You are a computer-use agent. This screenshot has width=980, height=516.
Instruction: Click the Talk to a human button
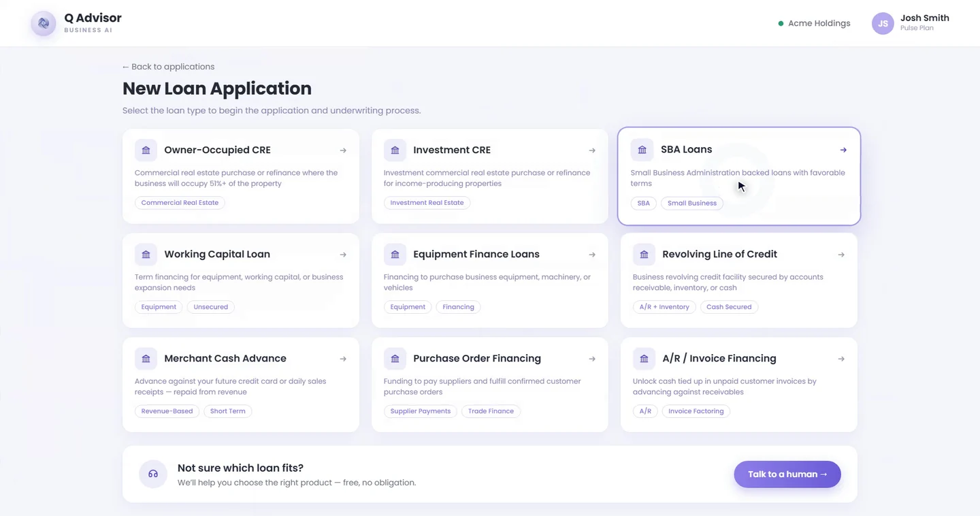(x=787, y=474)
